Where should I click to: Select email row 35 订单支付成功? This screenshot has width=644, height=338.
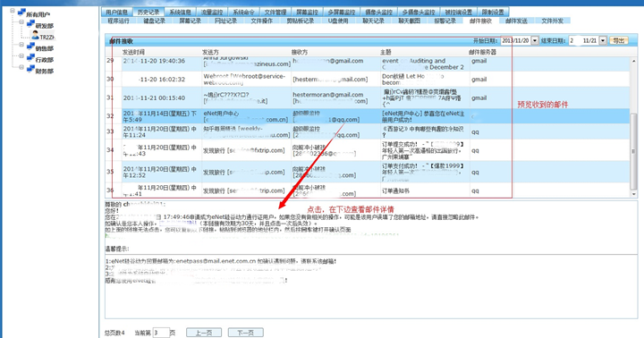pyautogui.click(x=368, y=172)
